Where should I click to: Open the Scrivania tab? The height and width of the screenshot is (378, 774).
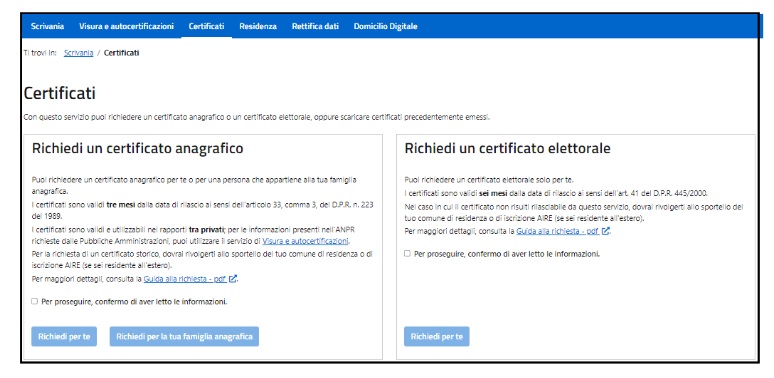47,27
